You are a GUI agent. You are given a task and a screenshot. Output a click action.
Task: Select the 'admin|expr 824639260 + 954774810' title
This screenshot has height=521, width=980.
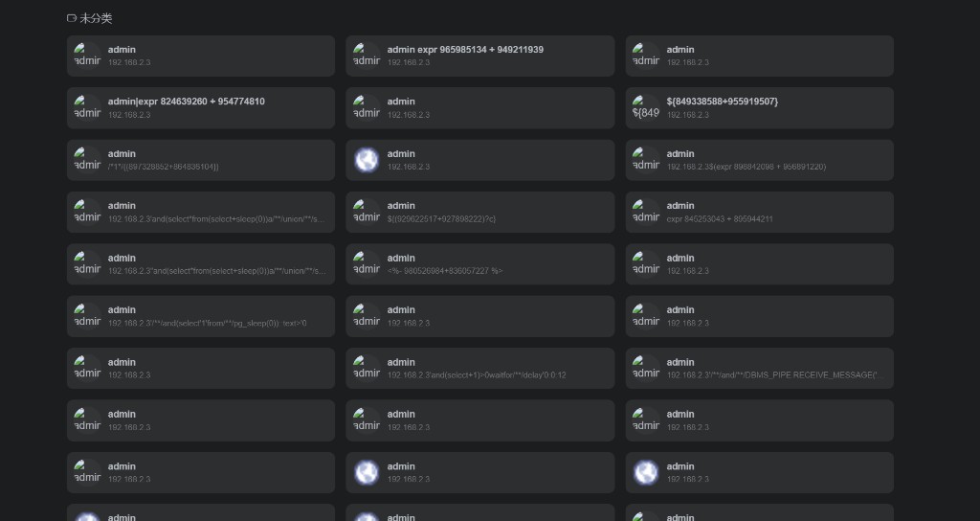click(x=187, y=102)
